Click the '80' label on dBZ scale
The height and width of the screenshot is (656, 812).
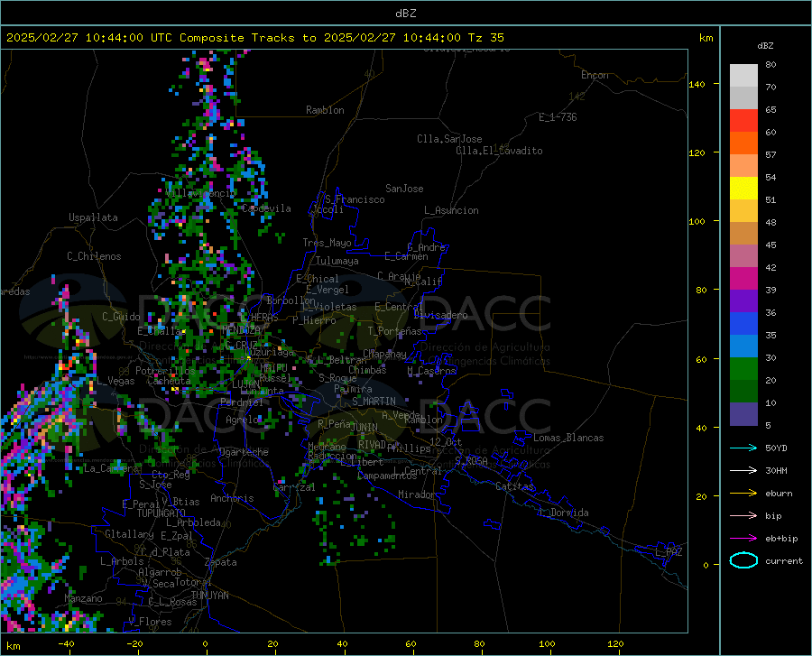(x=770, y=65)
